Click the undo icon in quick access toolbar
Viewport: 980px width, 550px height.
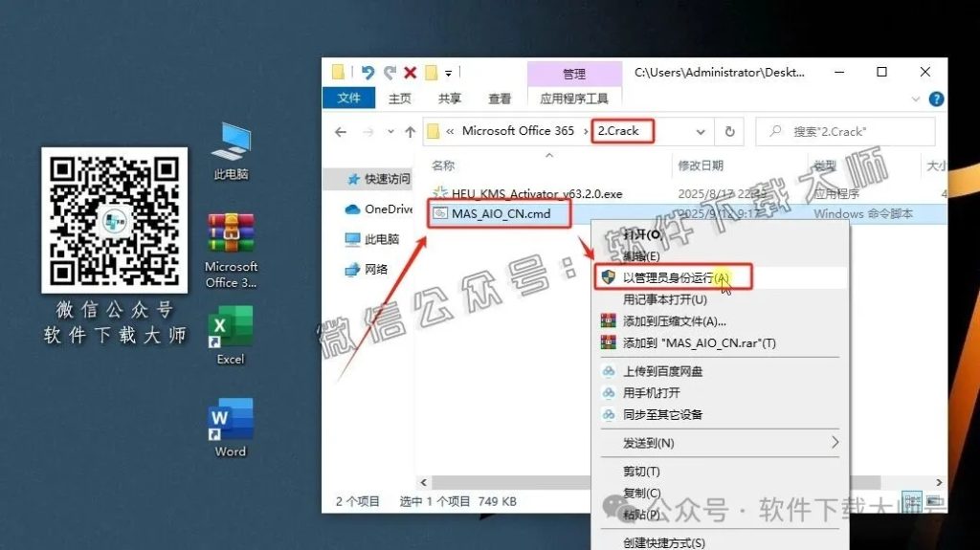click(x=367, y=73)
